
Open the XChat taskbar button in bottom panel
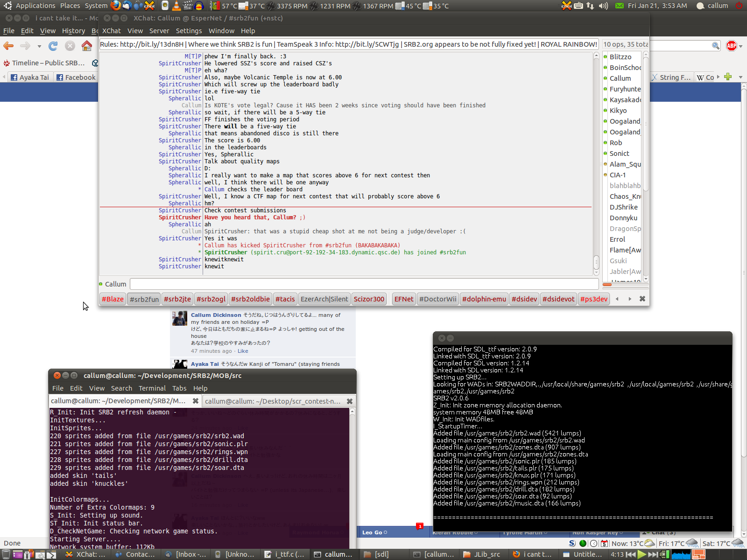(x=85, y=554)
